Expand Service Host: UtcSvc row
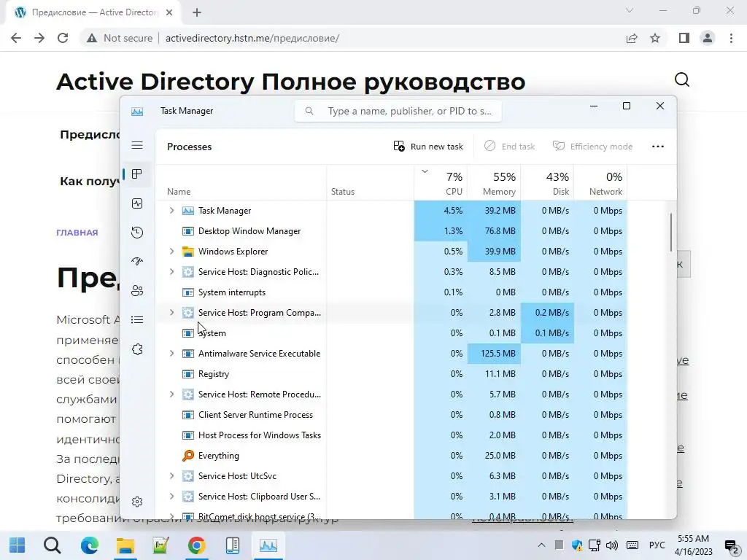The image size is (747, 560). [x=171, y=476]
